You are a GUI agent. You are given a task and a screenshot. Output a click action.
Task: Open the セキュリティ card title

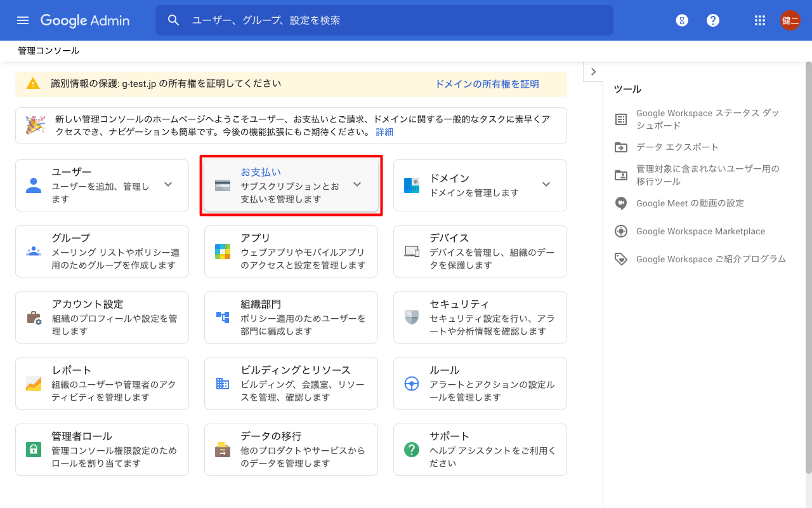tap(459, 304)
